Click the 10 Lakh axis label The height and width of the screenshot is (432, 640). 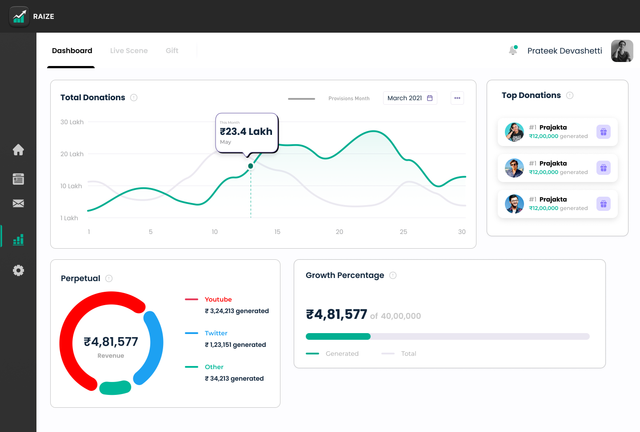[x=71, y=186]
